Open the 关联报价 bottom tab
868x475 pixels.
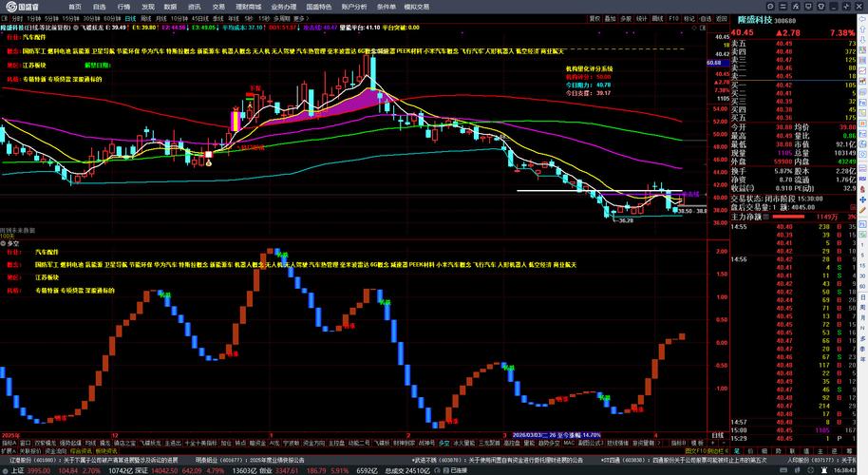point(30,451)
